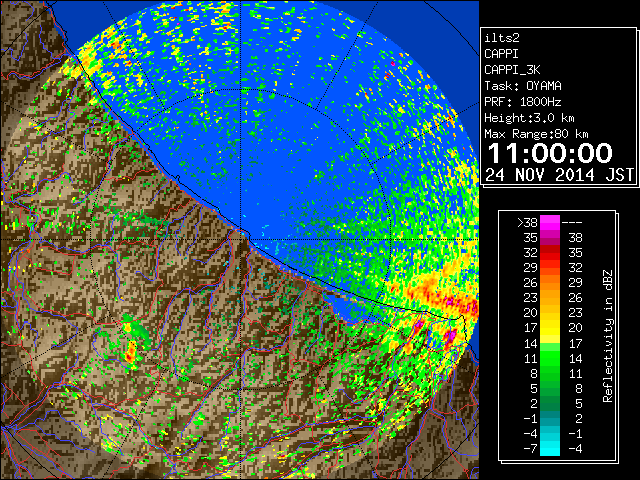Click the cyan -7 dBZ legend swatch
The image size is (640, 480).
[550, 448]
